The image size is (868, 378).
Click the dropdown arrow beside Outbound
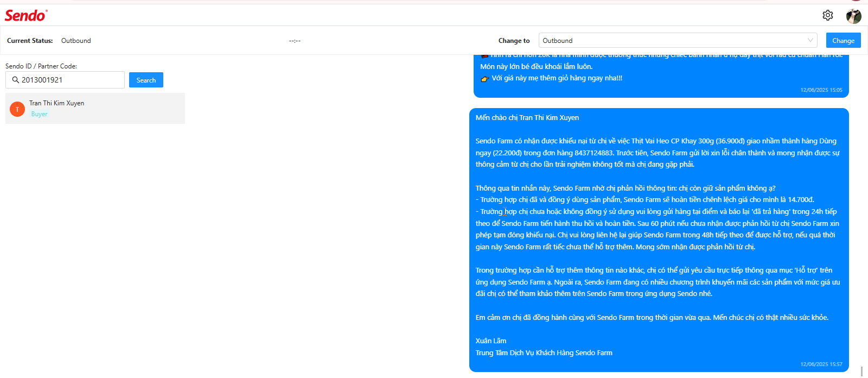tap(810, 40)
